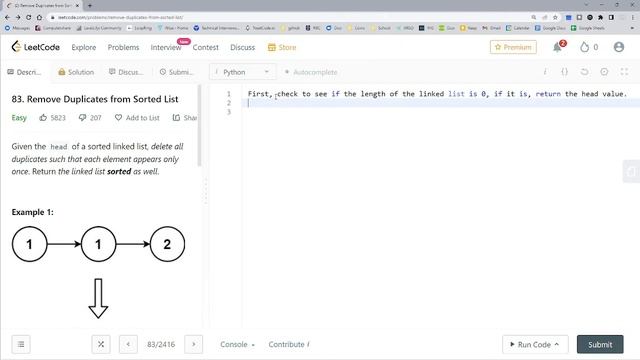Open the Discuss page

tap(242, 47)
